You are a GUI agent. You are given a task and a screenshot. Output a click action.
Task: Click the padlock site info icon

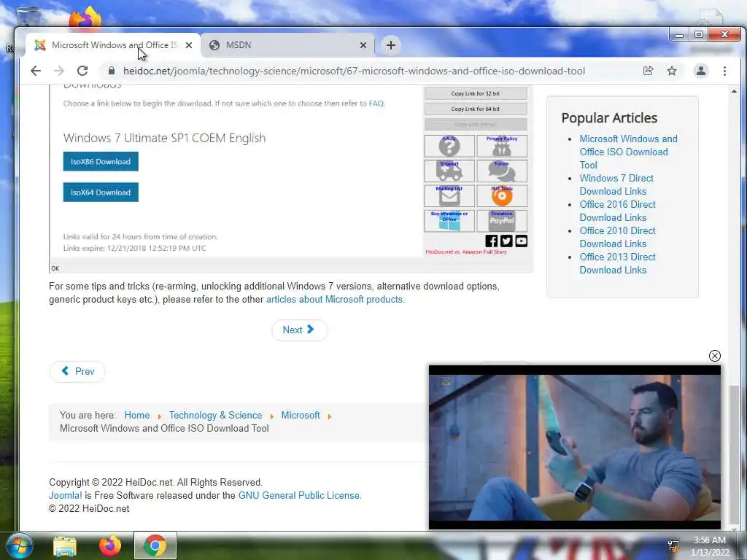coord(112,71)
